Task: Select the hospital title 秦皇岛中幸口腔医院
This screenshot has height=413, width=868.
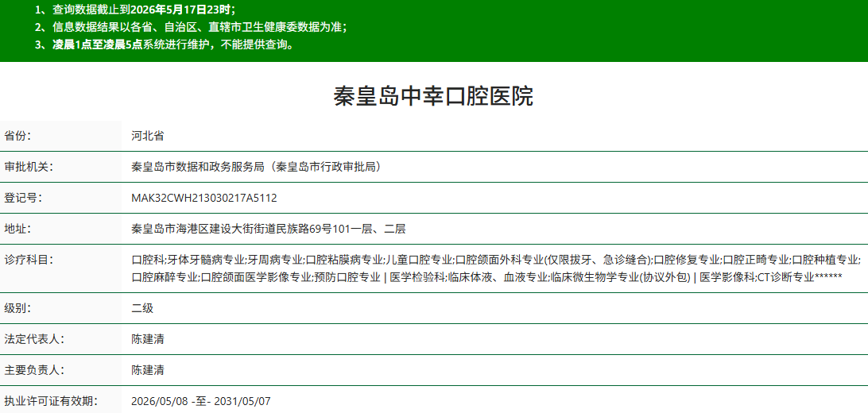Action: point(433,96)
